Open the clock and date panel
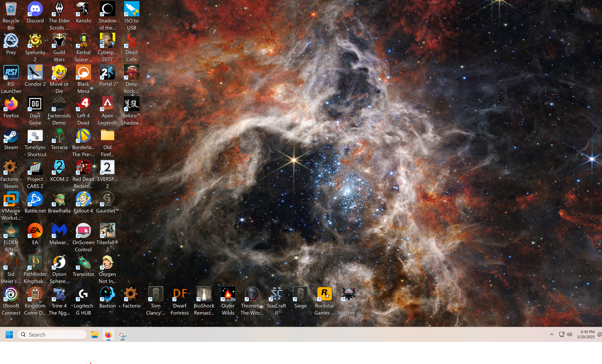 tap(587, 334)
